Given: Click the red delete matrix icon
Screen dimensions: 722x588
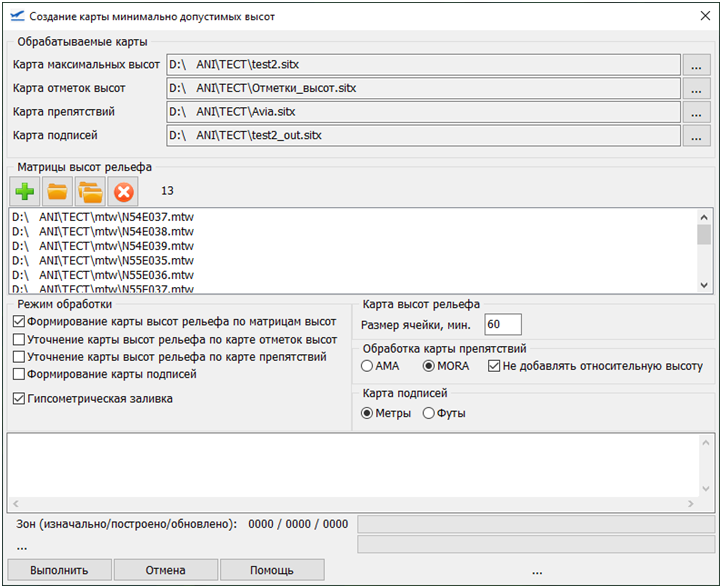Looking at the screenshot, I should coord(123,190).
